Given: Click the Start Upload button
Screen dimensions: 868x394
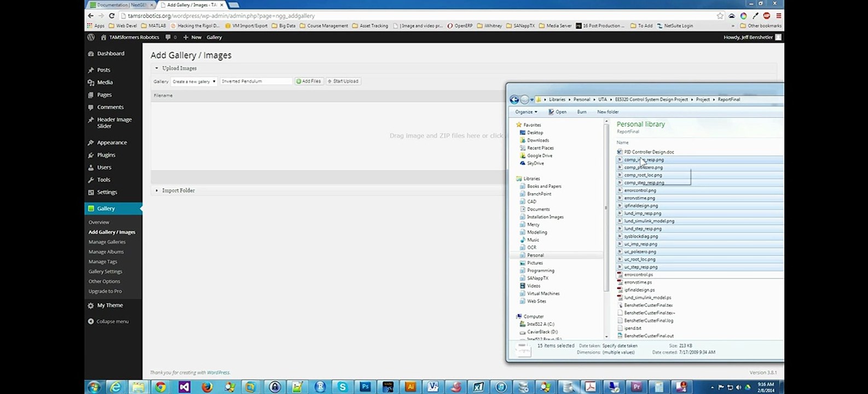Looking at the screenshot, I should coord(343,82).
